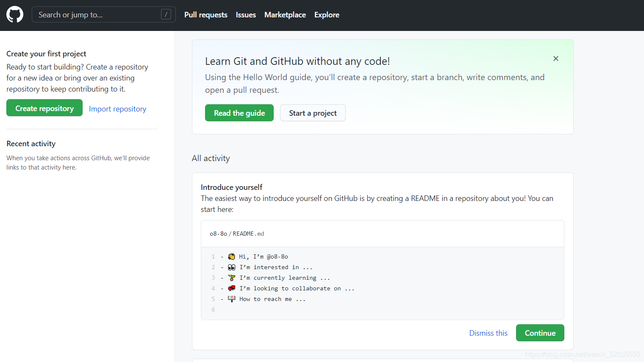
Task: Click the handshake emoji on line 4
Action: pos(231,288)
